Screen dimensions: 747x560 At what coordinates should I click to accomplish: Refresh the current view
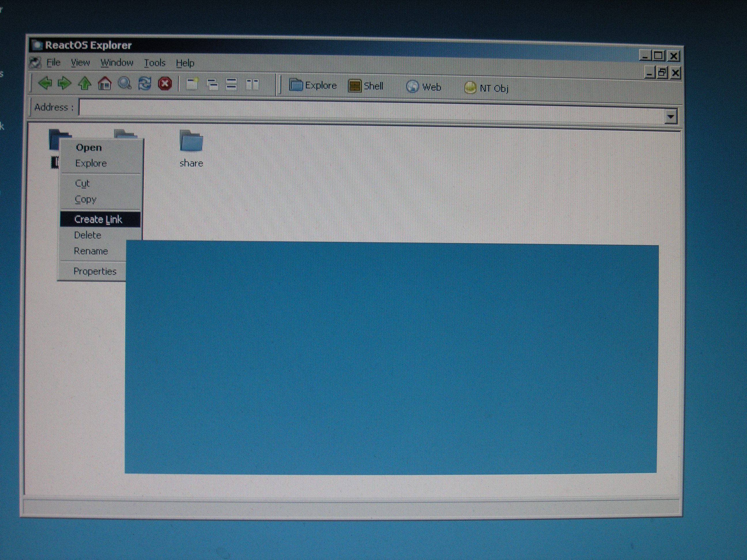[x=145, y=84]
